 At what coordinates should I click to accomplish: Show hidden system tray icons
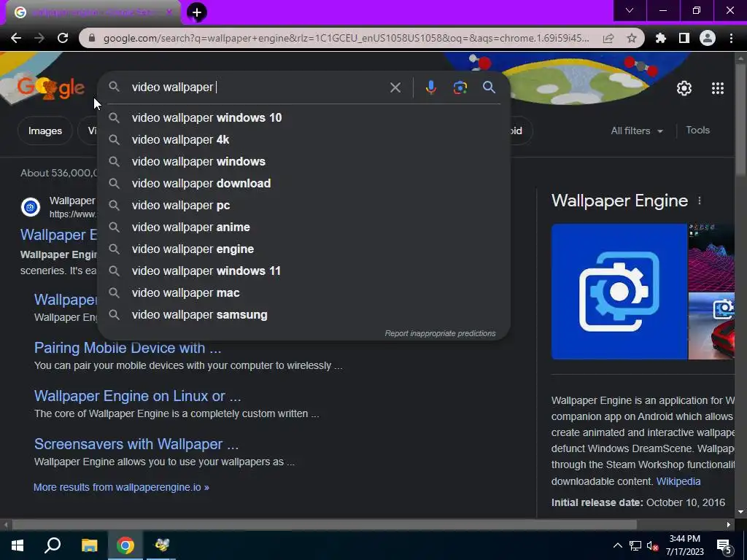click(617, 545)
